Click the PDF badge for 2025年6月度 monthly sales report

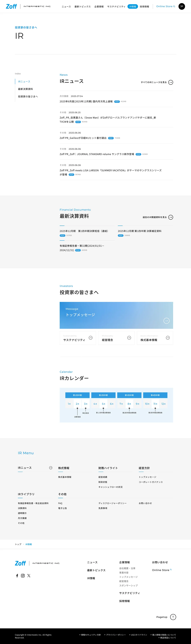(117, 102)
